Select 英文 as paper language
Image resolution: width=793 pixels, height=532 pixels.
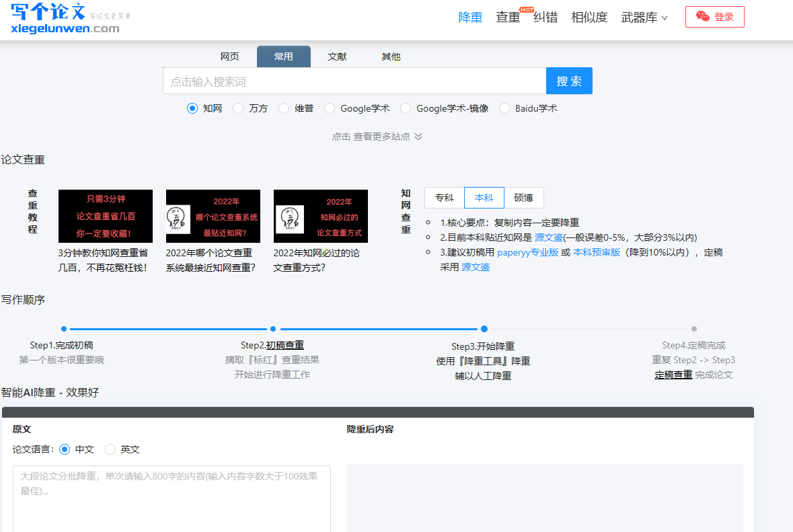tap(110, 449)
